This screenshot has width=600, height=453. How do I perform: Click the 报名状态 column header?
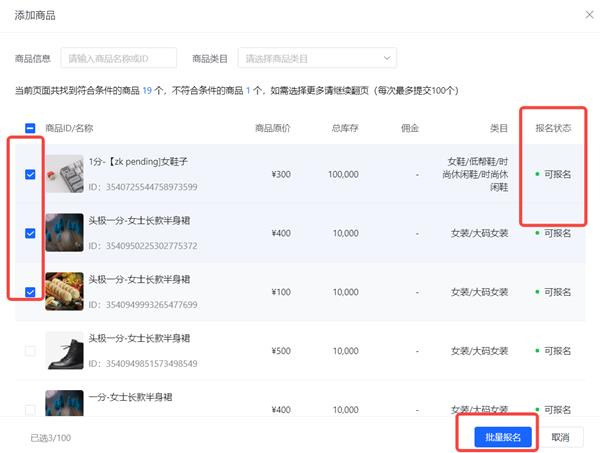pos(553,128)
